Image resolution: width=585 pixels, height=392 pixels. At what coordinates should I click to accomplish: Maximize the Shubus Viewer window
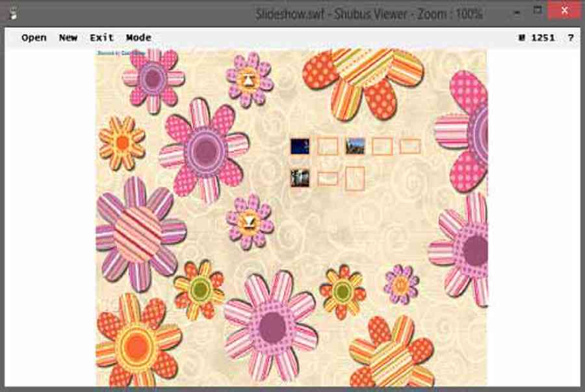point(538,11)
